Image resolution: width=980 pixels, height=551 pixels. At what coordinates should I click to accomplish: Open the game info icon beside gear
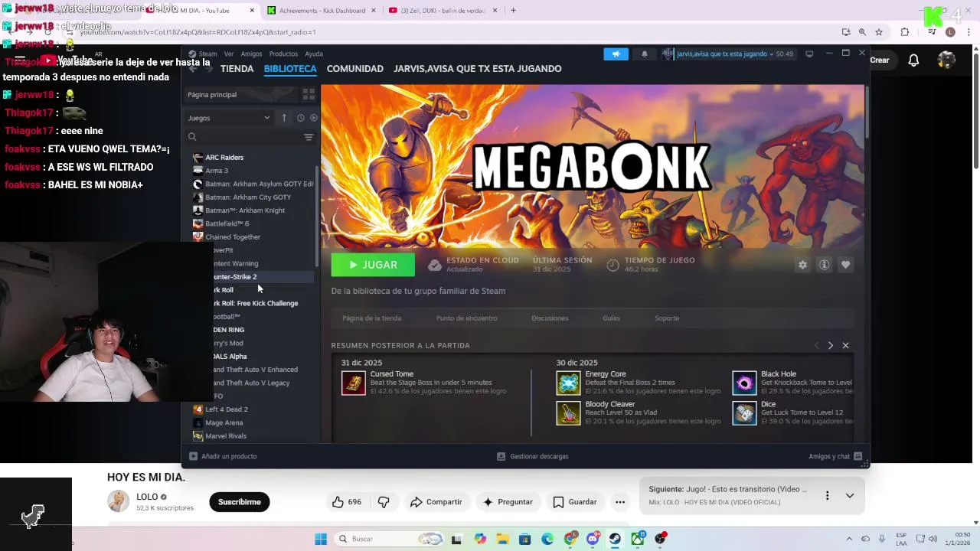[x=824, y=265]
